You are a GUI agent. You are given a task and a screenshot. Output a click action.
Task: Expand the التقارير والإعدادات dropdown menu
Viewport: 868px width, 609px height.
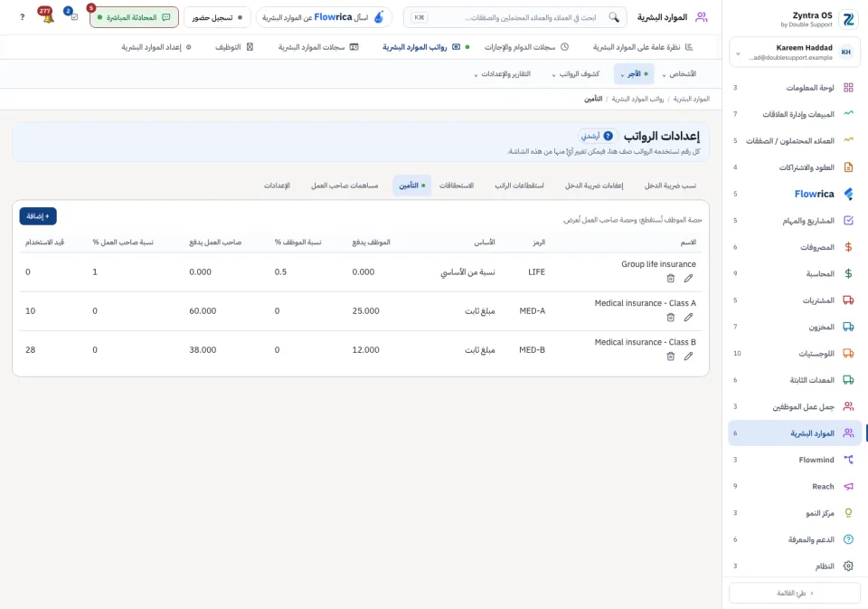pos(502,73)
